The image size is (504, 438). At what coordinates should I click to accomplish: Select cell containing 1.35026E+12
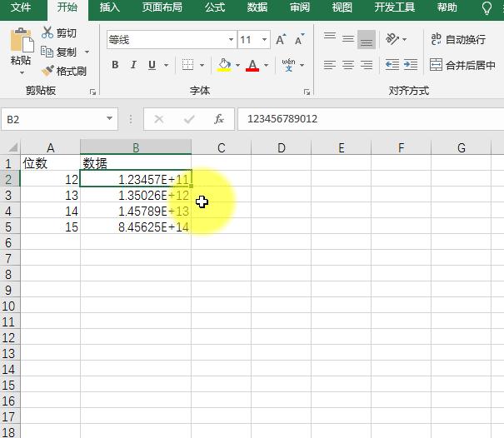click(136, 195)
